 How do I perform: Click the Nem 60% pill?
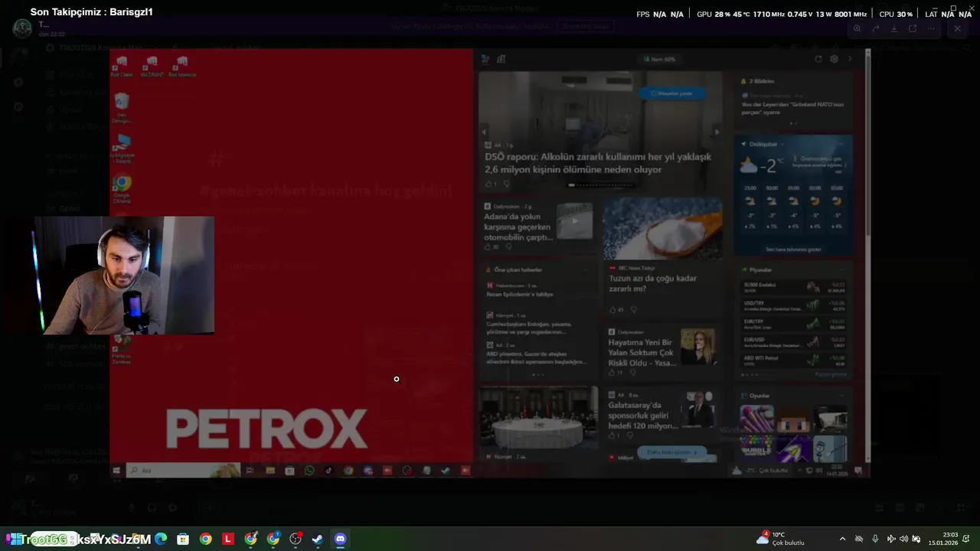(x=659, y=59)
